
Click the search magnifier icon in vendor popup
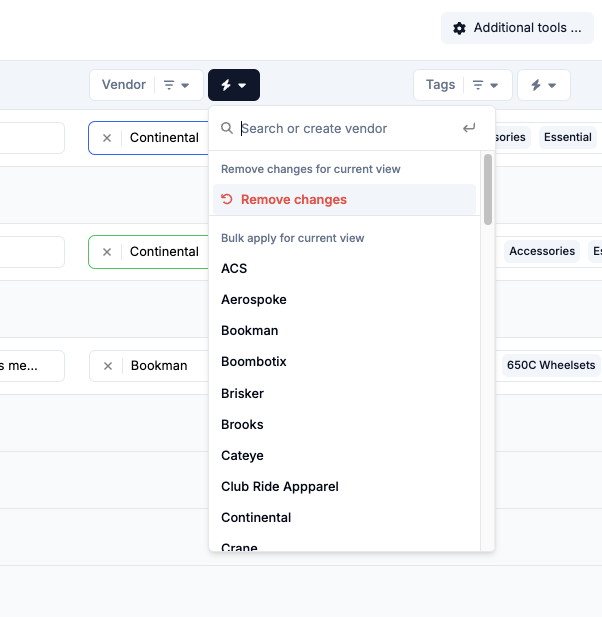pyautogui.click(x=227, y=128)
